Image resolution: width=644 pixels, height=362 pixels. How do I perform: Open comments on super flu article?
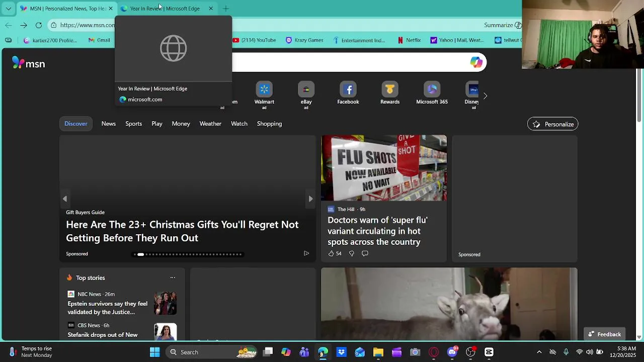pyautogui.click(x=365, y=253)
